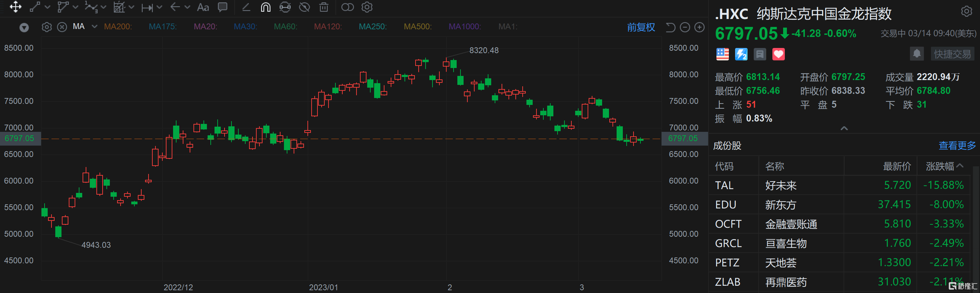Image resolution: width=980 pixels, height=293 pixels.
Task: Open 查看更多 to view more constituents
Action: coord(957,146)
